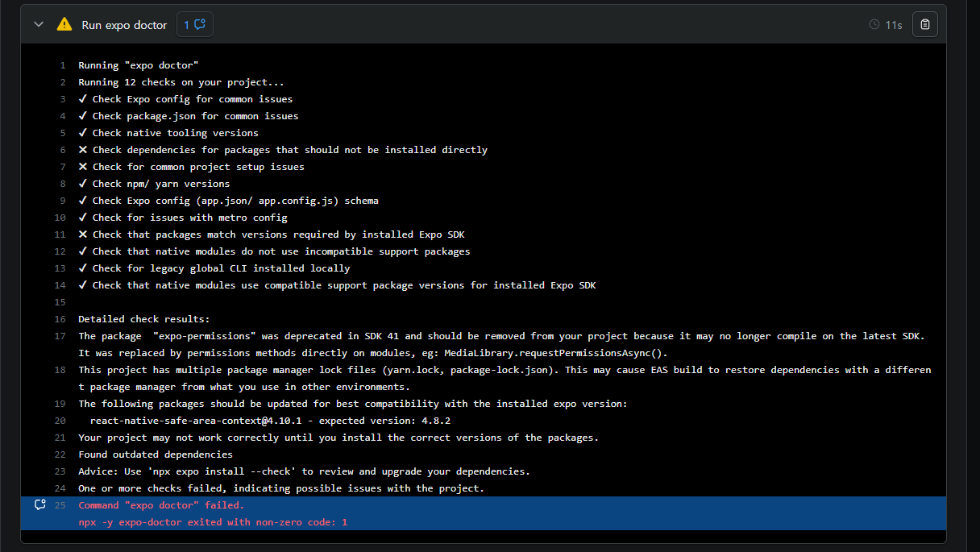Select 'incompatible support packages' check line
The height and width of the screenshot is (552, 980).
point(274,251)
